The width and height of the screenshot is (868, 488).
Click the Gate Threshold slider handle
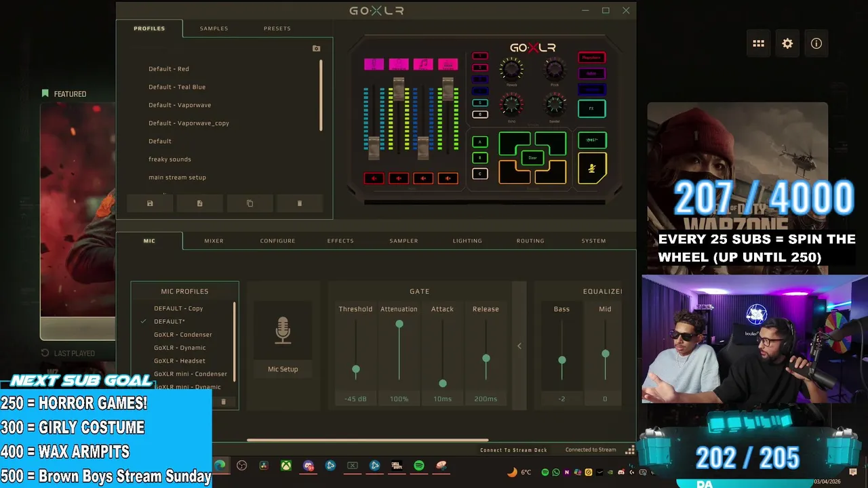pos(356,369)
